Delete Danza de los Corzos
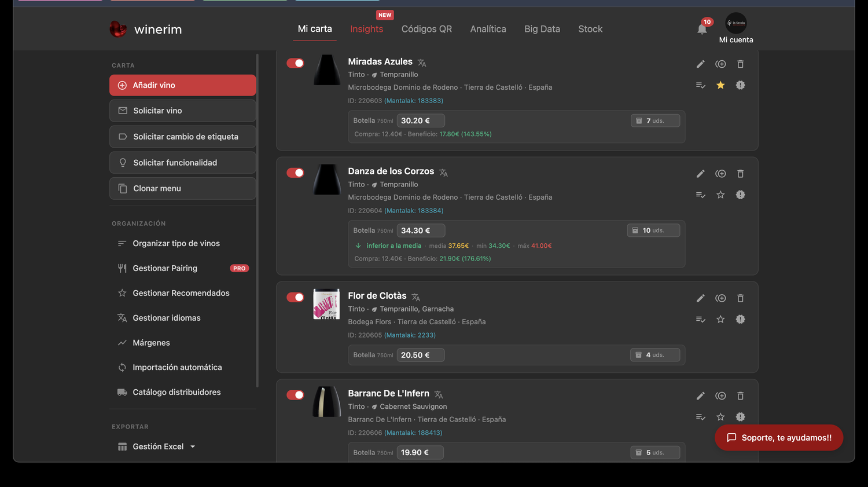868x487 pixels. click(740, 174)
